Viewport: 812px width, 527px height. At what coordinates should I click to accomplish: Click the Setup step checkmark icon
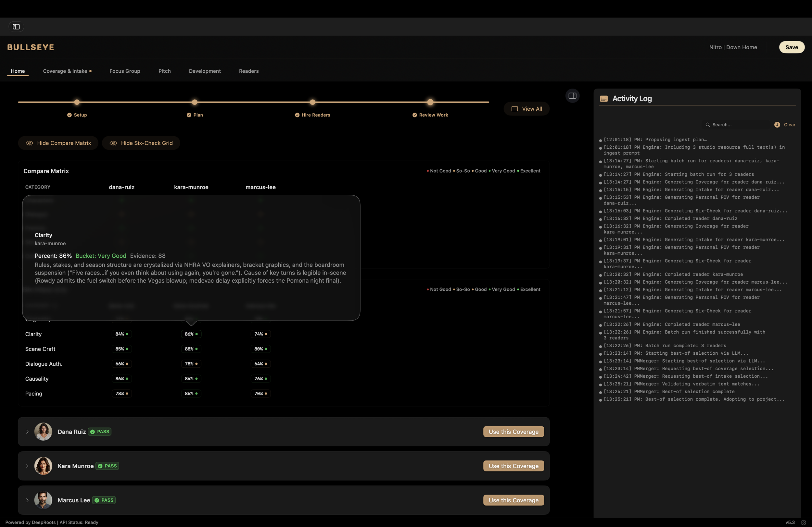(69, 115)
